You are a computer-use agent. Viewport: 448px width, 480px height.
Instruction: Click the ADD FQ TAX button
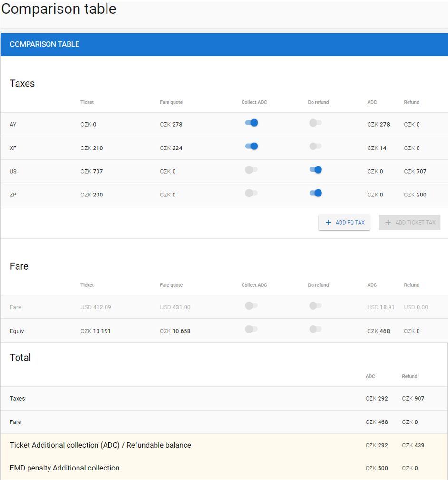[x=344, y=223]
